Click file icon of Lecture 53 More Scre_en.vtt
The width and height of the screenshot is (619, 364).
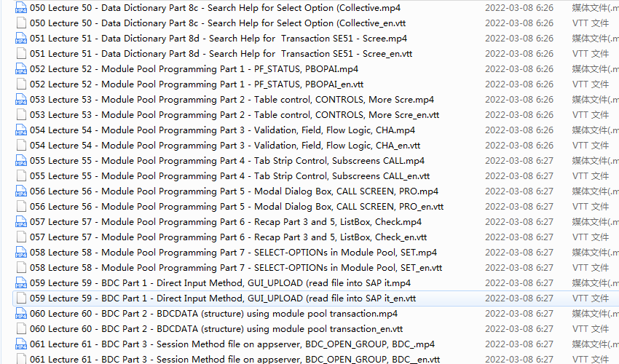click(21, 115)
